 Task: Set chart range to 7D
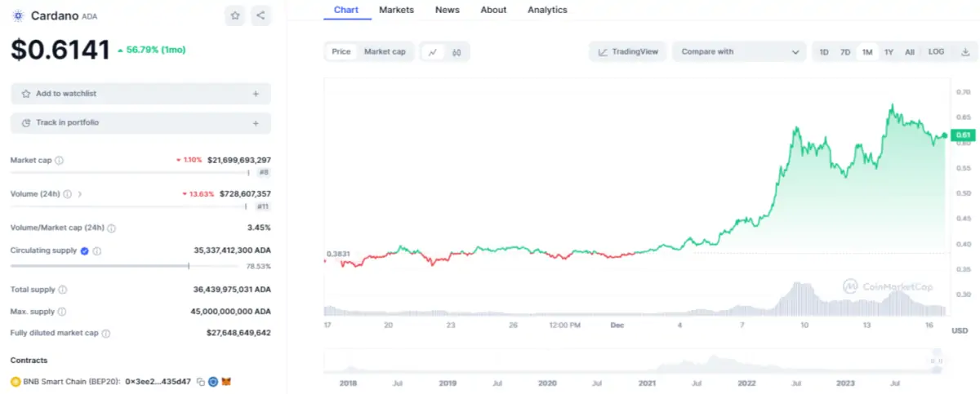845,51
